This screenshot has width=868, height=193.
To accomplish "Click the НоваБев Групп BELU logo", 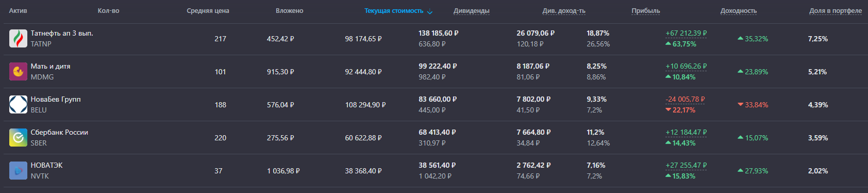I will click(x=18, y=105).
